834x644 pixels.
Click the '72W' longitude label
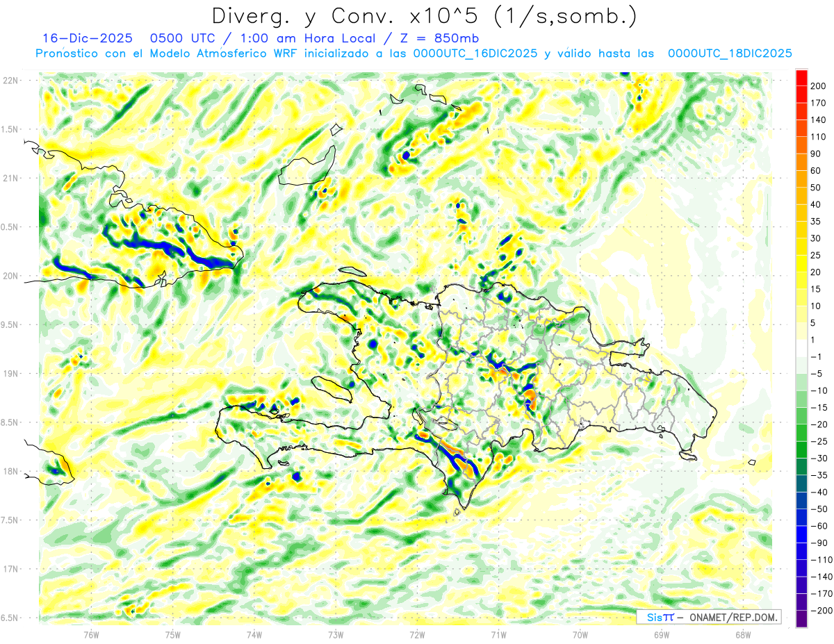tap(417, 634)
